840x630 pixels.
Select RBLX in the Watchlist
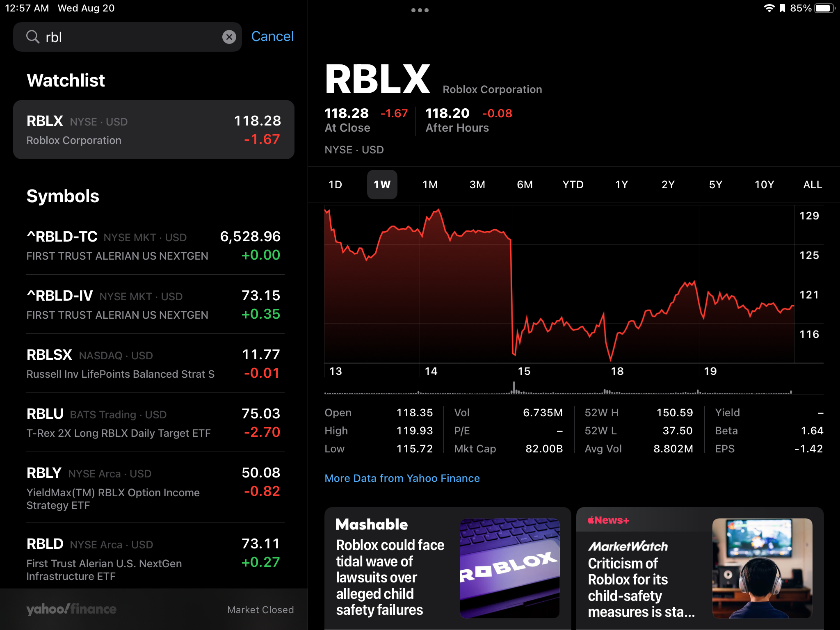click(154, 130)
